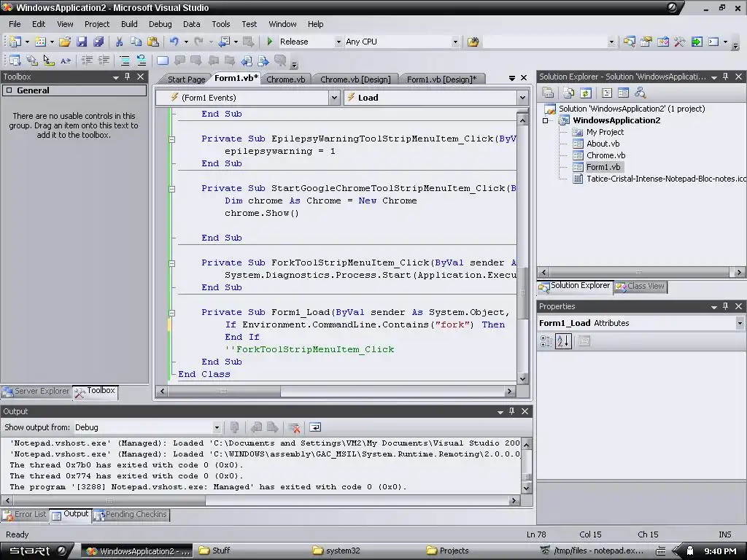
Task: Open the Form1_Load Attributes object dropdown
Action: tap(740, 323)
